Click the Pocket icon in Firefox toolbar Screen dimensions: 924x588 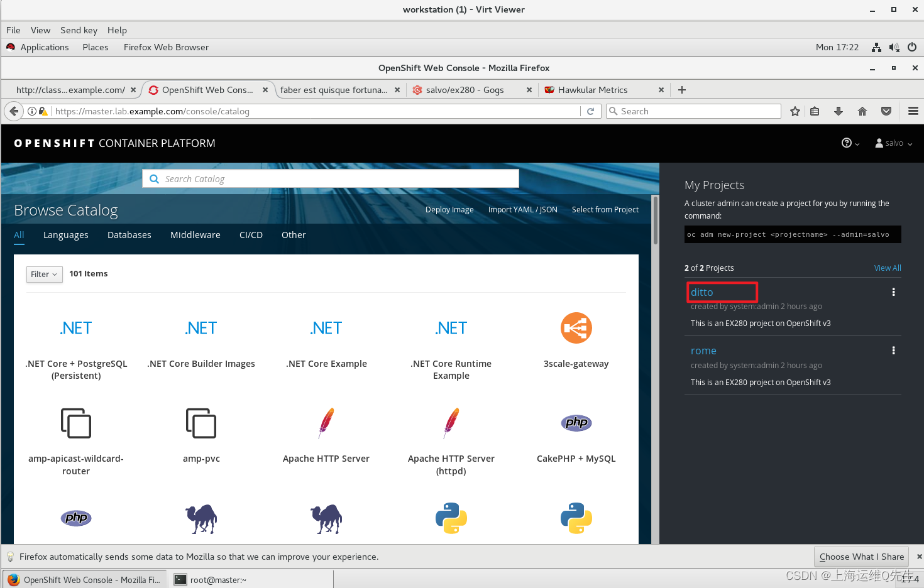[886, 111]
